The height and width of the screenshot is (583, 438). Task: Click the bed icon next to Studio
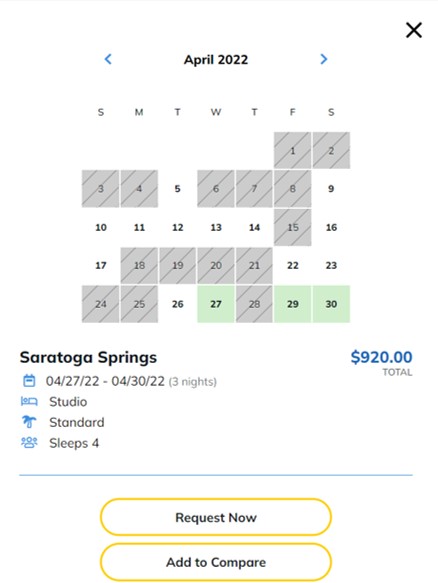coord(29,402)
